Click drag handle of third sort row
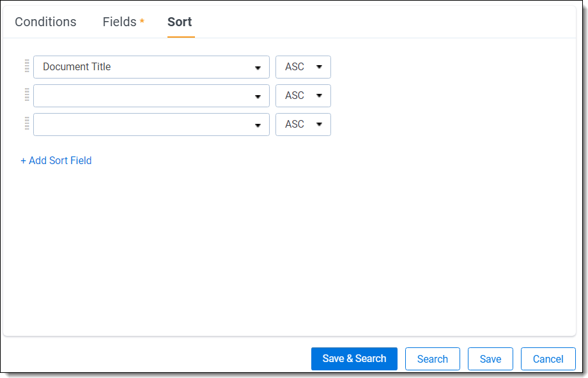This screenshot has width=588, height=378. (27, 124)
